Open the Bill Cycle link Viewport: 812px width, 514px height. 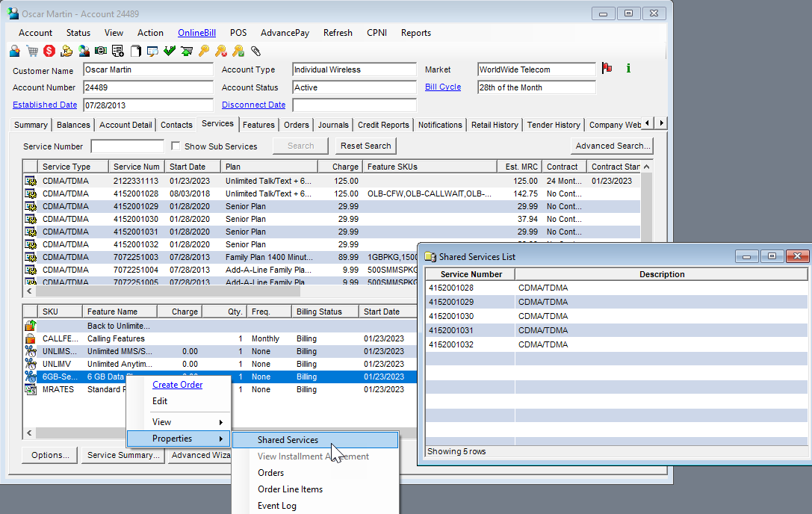point(443,87)
